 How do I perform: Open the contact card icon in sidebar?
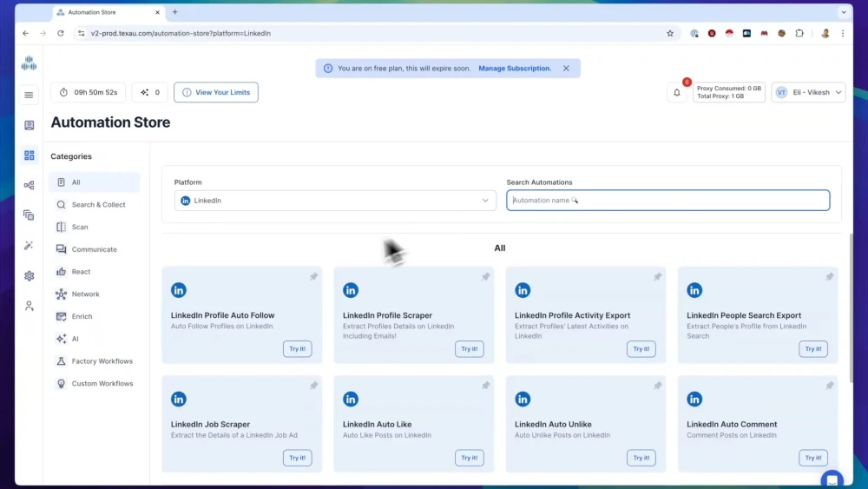[29, 125]
